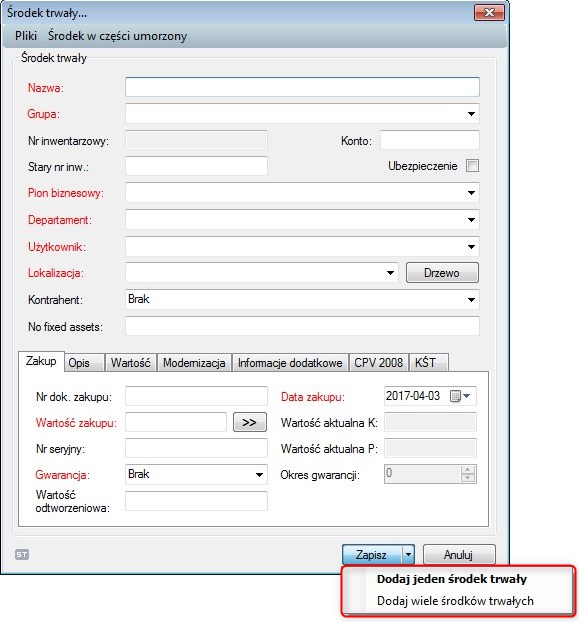Click the Wartość aktualna K field
Image resolution: width=579 pixels, height=622 pixels.
[430, 422]
